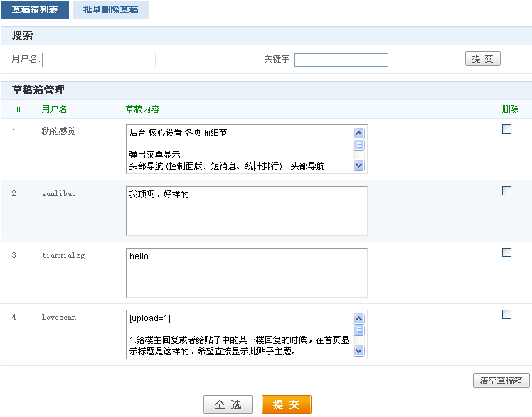Switch to 批量删除草稿 tab
532x417 pixels.
pyautogui.click(x=111, y=10)
